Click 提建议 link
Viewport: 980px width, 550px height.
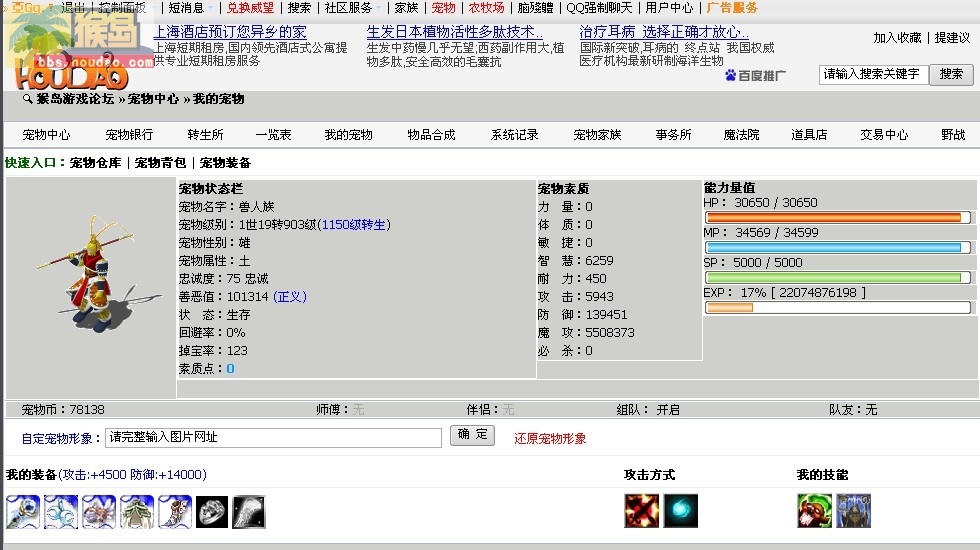pos(952,38)
